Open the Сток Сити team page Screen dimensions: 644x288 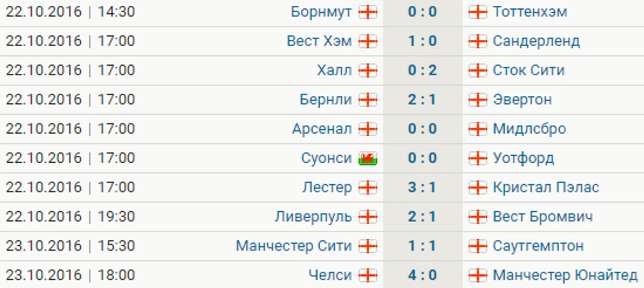529,70
